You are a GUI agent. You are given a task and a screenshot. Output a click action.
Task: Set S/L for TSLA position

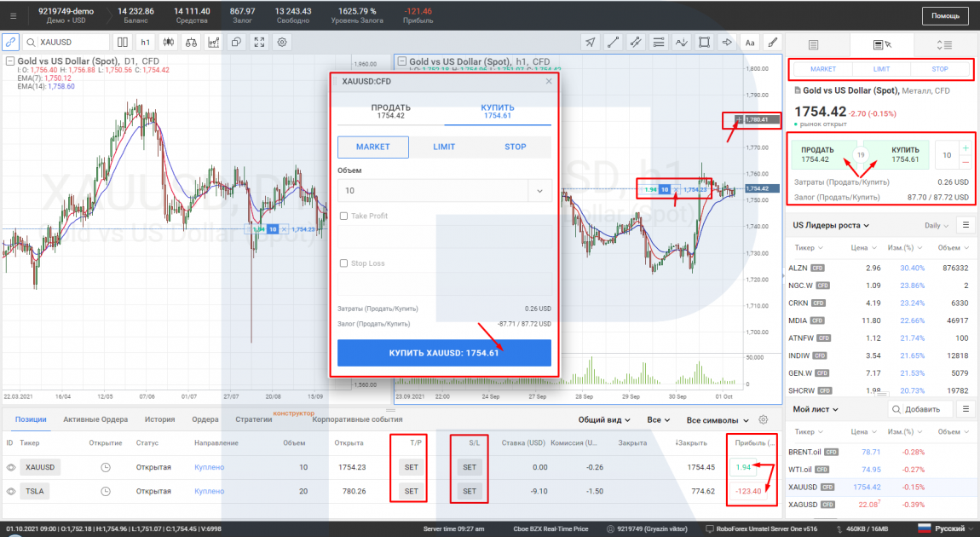(x=470, y=491)
